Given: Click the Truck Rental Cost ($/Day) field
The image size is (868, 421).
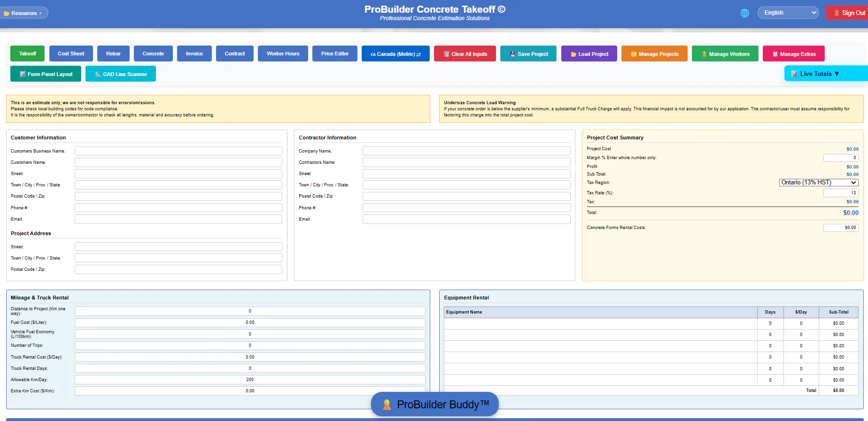Looking at the screenshot, I should [250, 357].
